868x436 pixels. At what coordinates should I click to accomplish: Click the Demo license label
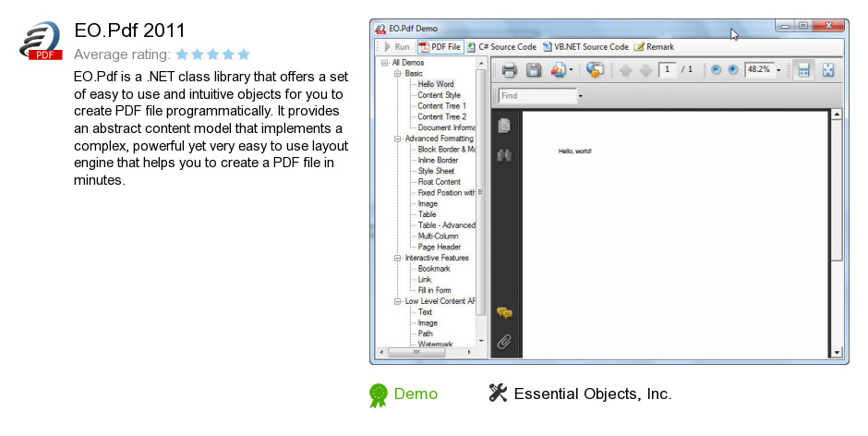416,394
